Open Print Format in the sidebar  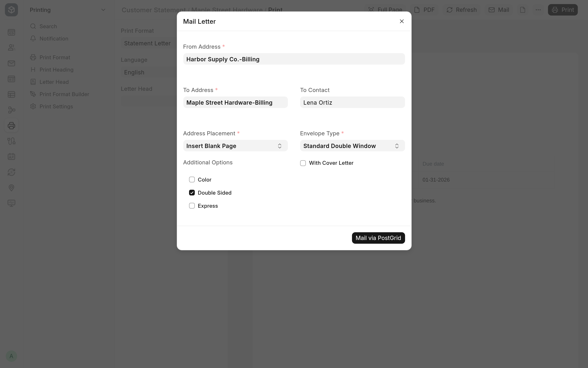pos(50,57)
